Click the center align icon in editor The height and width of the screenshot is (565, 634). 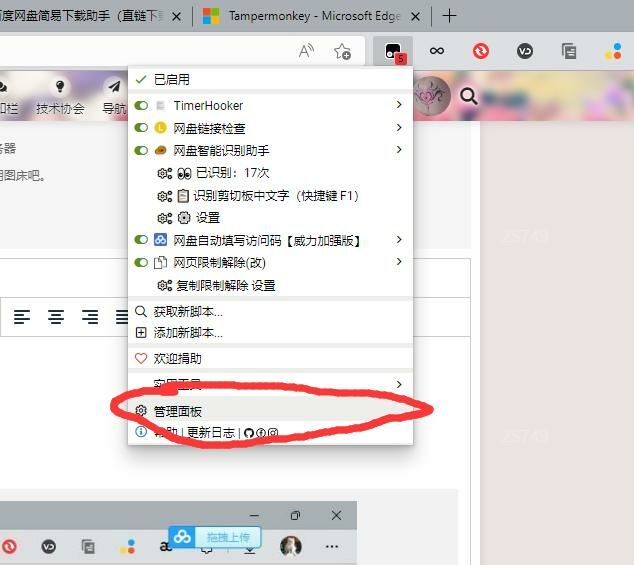tap(57, 317)
